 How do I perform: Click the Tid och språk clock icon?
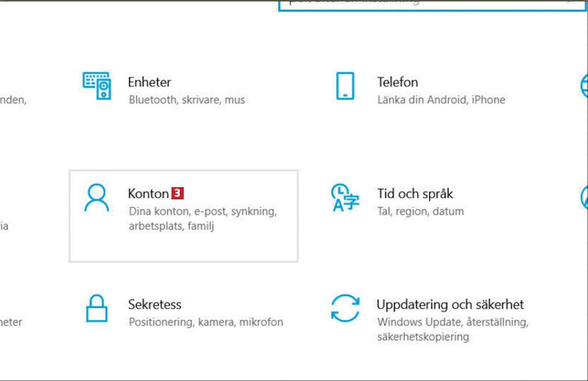[x=345, y=197]
